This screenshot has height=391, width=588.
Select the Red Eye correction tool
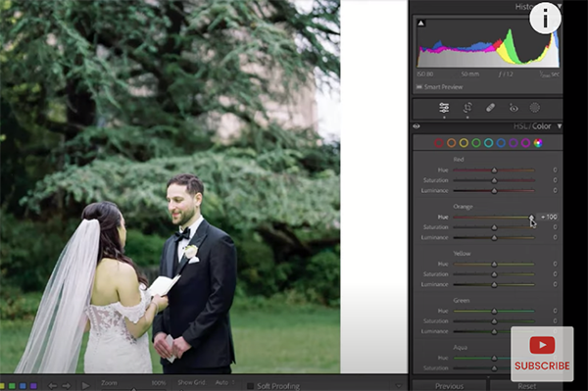pyautogui.click(x=514, y=109)
